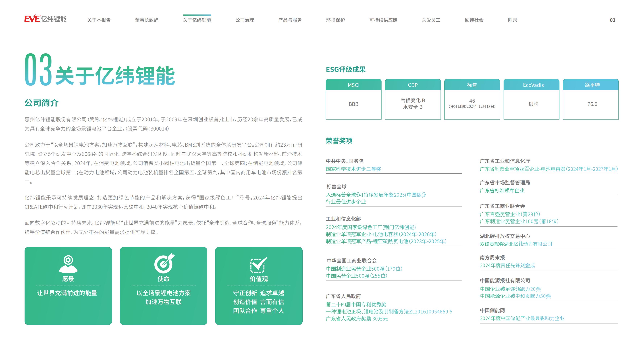Click the 价值观 checkmark icon

coord(259,265)
